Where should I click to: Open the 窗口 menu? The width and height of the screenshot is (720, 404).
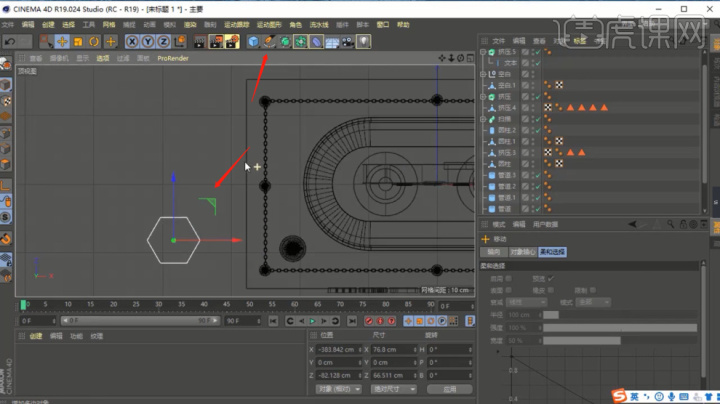tap(382, 25)
